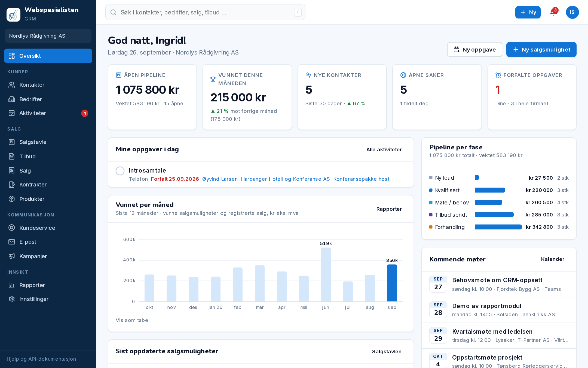Mark Introsamtale task as done
This screenshot has width=588, height=368.
(x=120, y=171)
